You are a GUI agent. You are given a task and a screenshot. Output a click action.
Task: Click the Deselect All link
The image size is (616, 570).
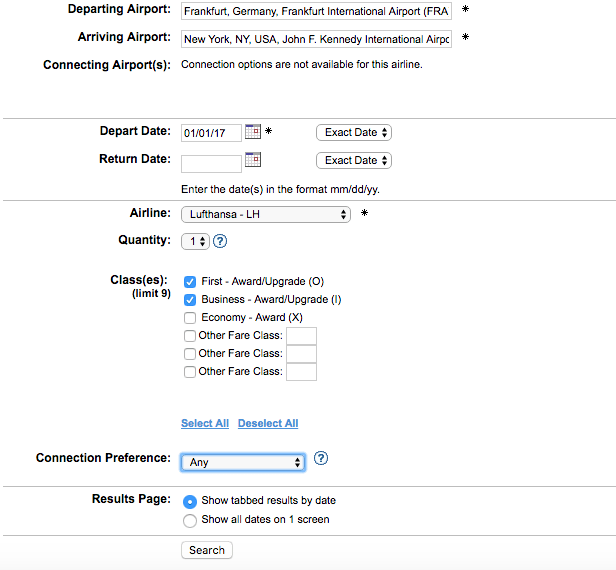point(268,424)
